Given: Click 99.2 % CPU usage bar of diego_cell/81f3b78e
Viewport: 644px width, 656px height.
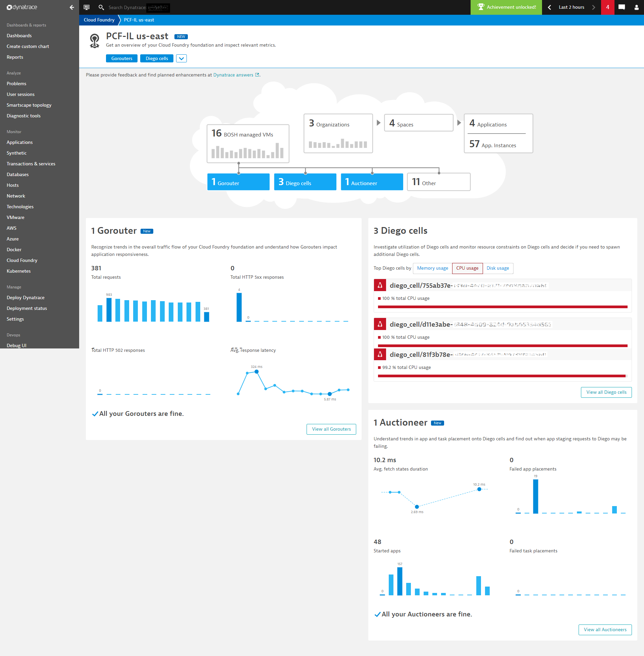Looking at the screenshot, I should click(x=502, y=376).
